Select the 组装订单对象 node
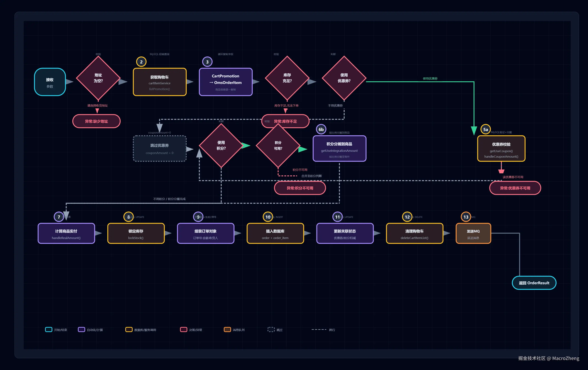The width and height of the screenshot is (588, 370). coord(206,234)
